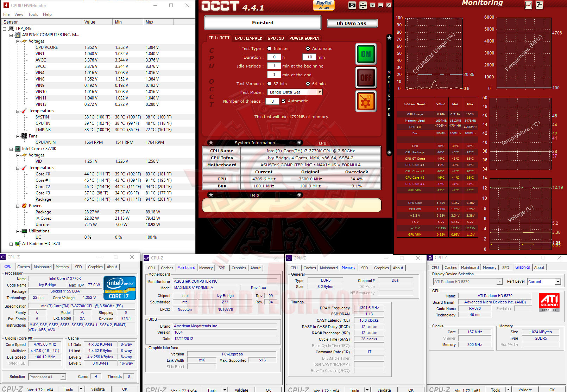Click the Intel inside Core i7 logo

point(120,288)
